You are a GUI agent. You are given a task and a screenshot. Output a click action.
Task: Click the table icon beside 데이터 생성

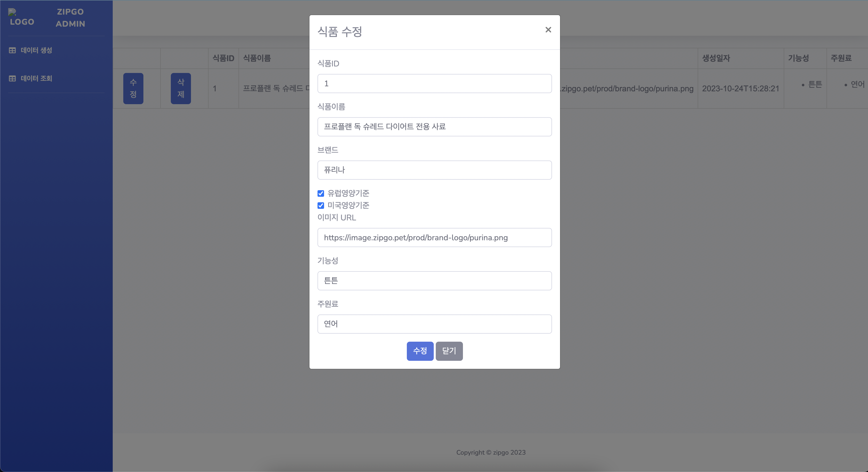tap(13, 50)
